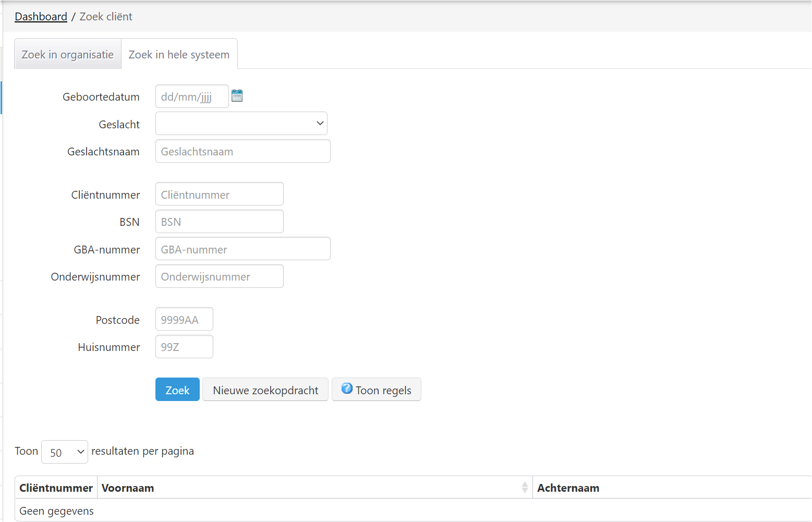Focus the Postcode field
This screenshot has width=812, height=522.
click(184, 320)
